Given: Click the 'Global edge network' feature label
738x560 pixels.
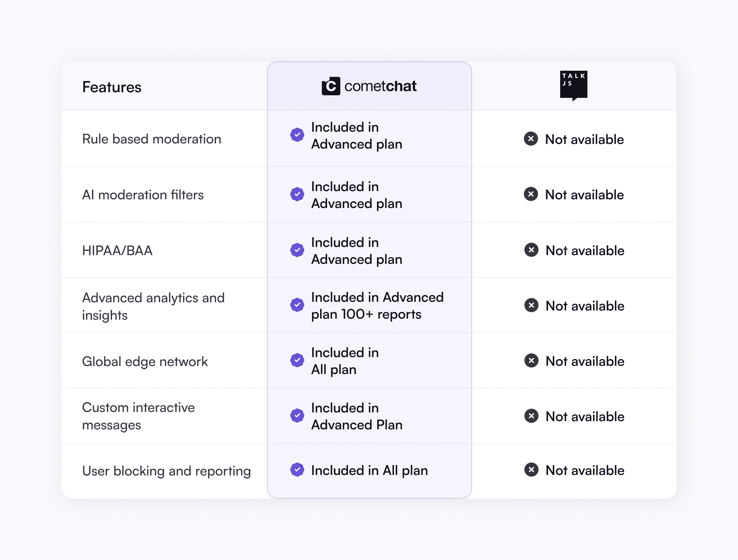Looking at the screenshot, I should point(145,361).
